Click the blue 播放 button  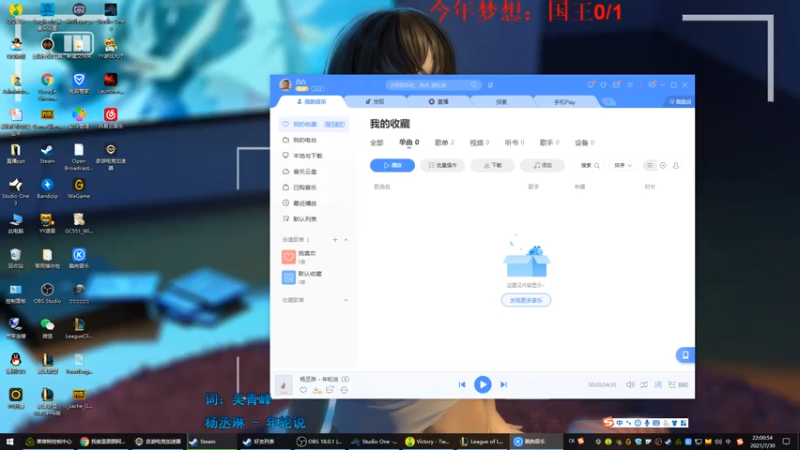coord(392,165)
